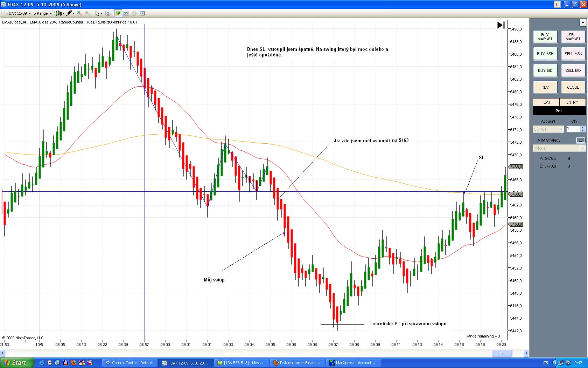Launch Firefox from quick launch
The image size is (588, 368).
74,363
